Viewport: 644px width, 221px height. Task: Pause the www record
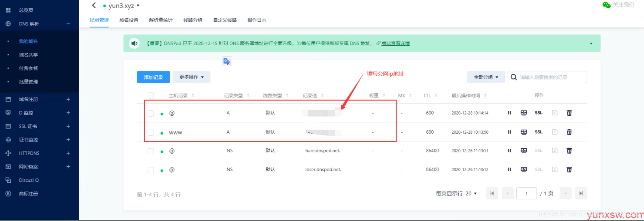[509, 132]
